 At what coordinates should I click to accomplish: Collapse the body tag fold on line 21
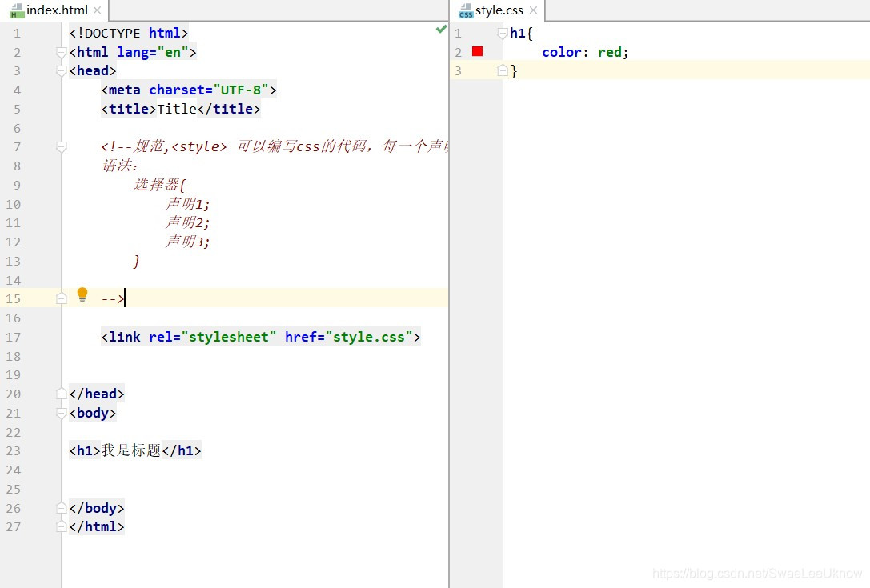coord(62,414)
